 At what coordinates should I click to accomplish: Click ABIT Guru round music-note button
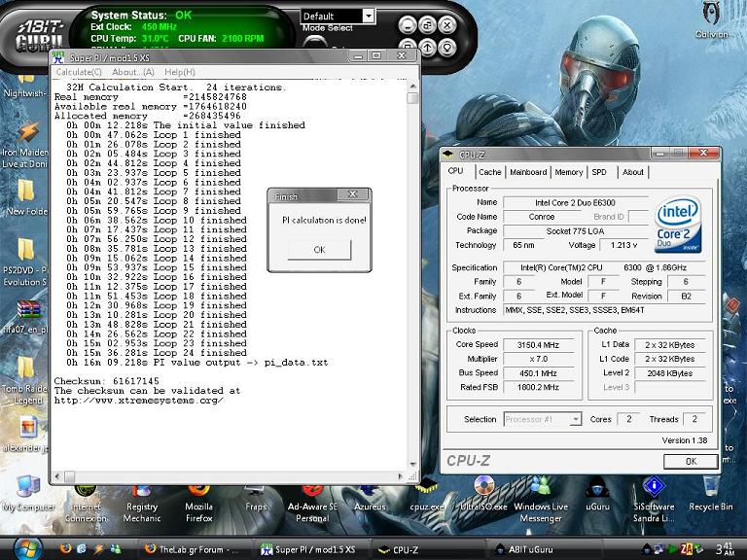pyautogui.click(x=427, y=24)
